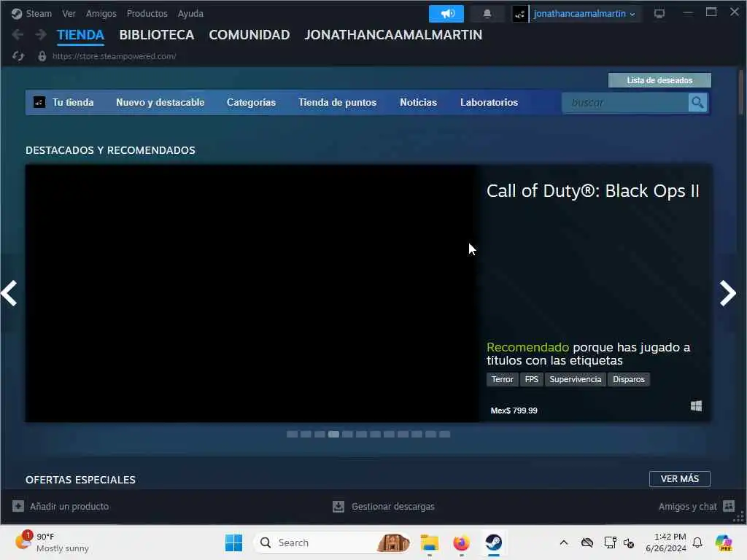
Task: Click inside the buscar search field
Action: (x=625, y=102)
